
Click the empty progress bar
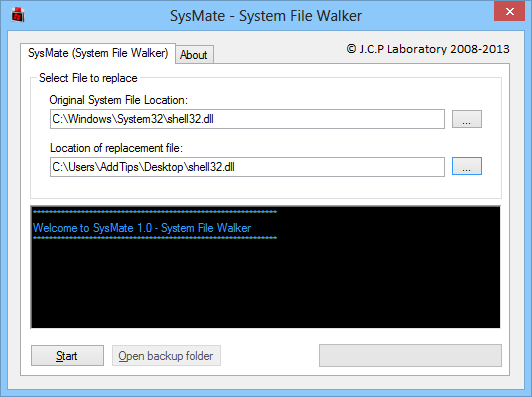(410, 356)
